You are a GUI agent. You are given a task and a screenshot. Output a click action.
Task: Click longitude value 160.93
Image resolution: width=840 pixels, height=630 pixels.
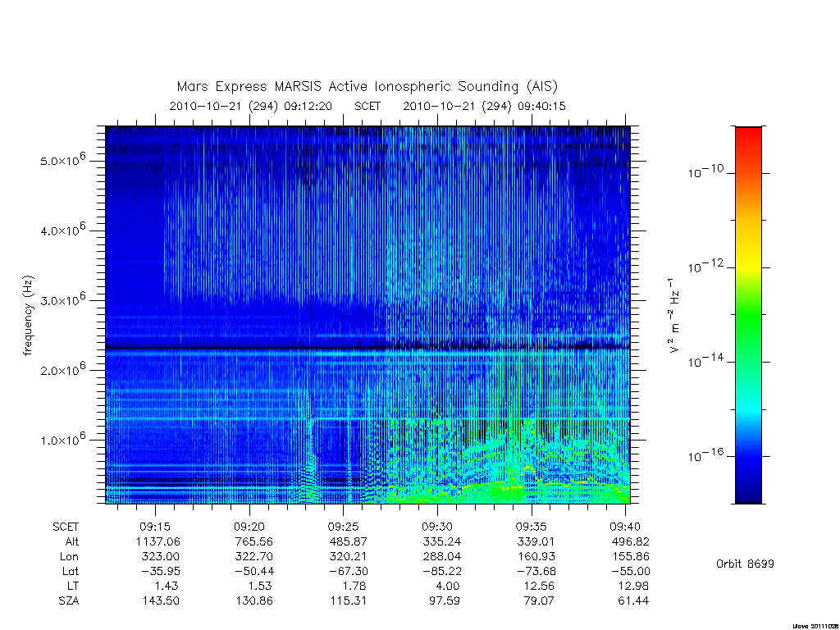click(536, 557)
